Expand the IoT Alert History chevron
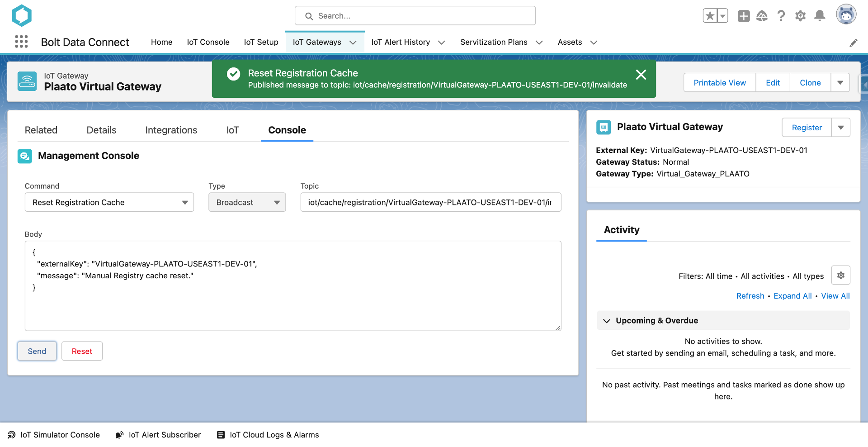This screenshot has height=447, width=868. point(442,43)
